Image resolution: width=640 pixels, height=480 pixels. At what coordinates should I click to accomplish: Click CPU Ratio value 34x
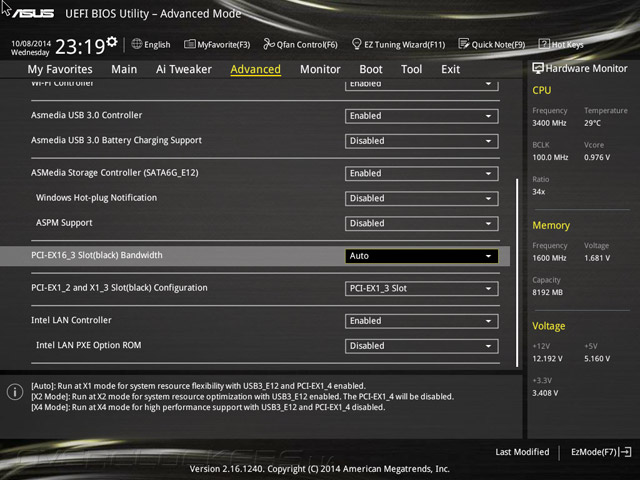click(x=538, y=191)
